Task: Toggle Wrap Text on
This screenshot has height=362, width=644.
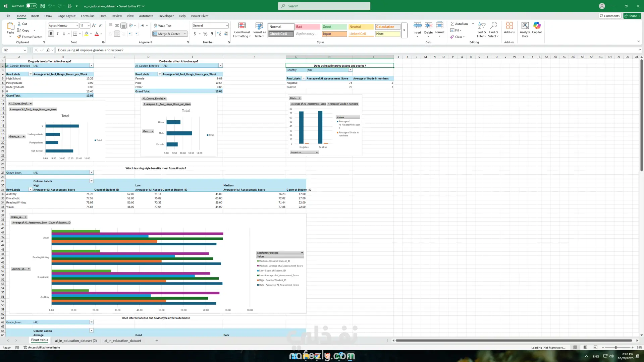Action: 163,26
